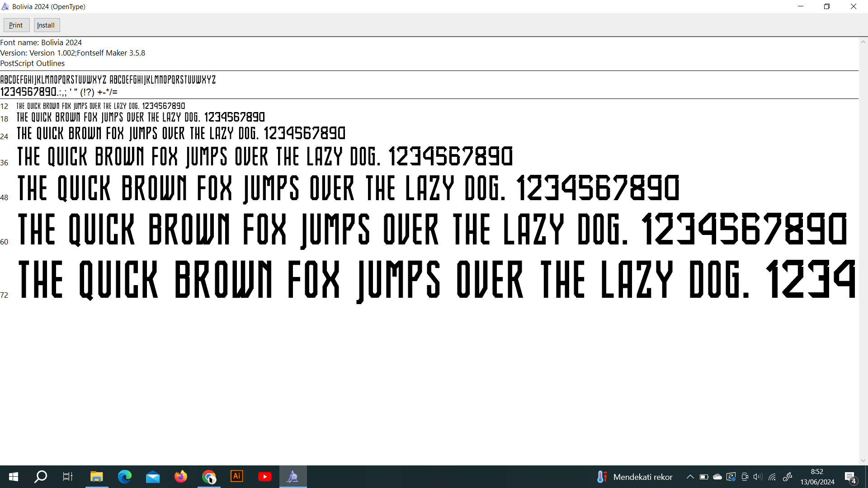Open Adobe Illustrator from taskbar
Image resolution: width=868 pixels, height=488 pixels.
click(237, 477)
